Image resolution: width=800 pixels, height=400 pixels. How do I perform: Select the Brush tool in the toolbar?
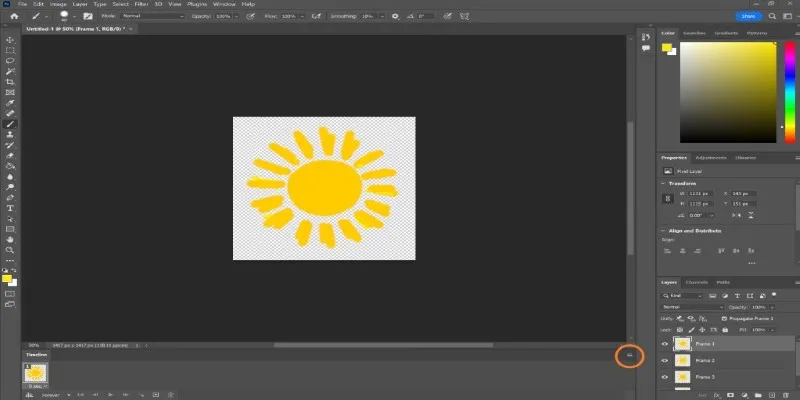click(x=10, y=124)
